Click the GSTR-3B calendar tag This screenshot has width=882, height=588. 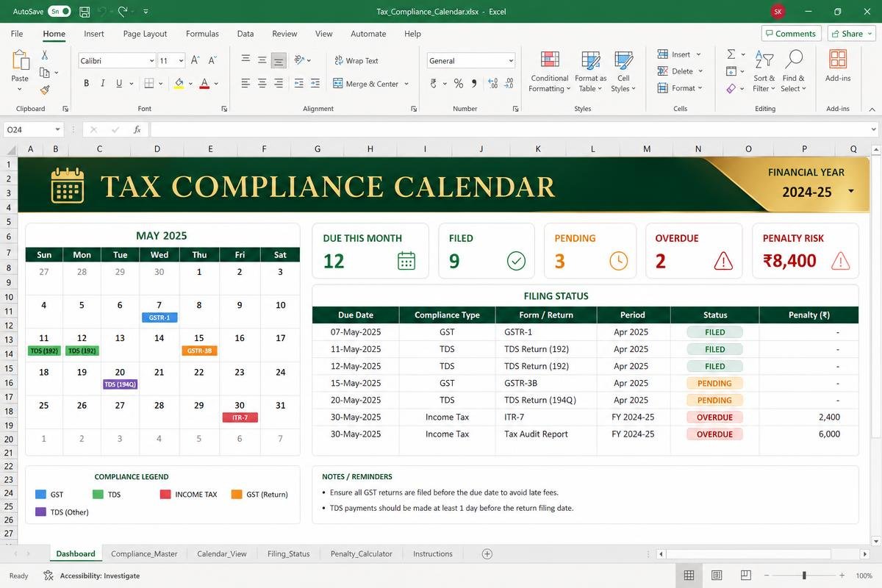(199, 351)
